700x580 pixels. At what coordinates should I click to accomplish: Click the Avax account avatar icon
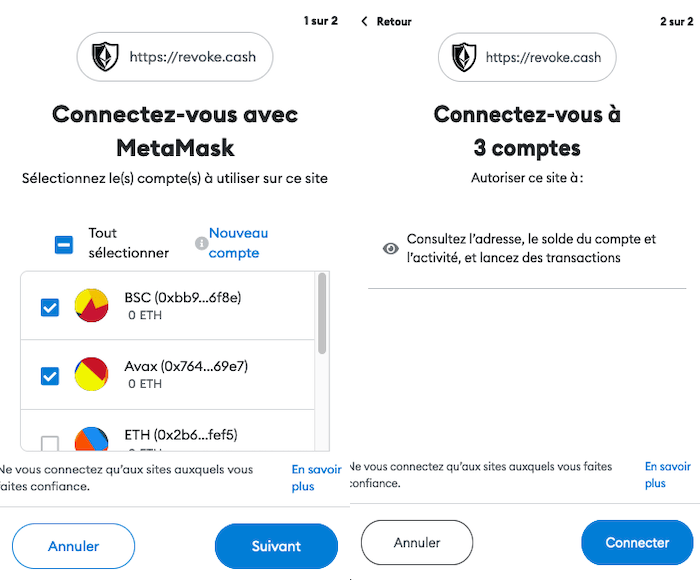(x=92, y=374)
